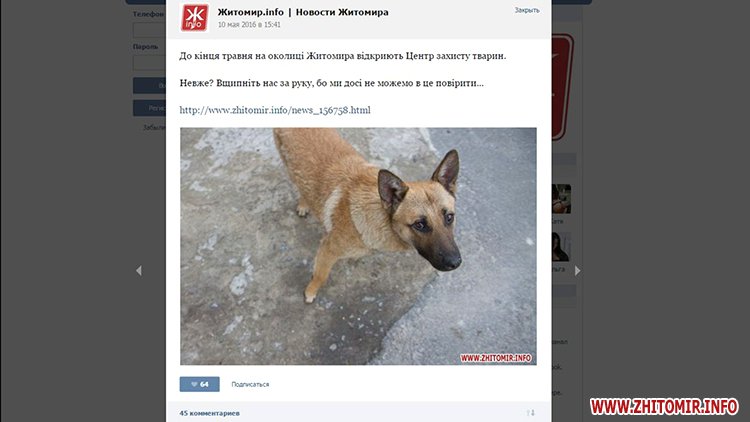Click the post date 10 мая 2016 в 15:41
This screenshot has height=422, width=750.
[249, 24]
